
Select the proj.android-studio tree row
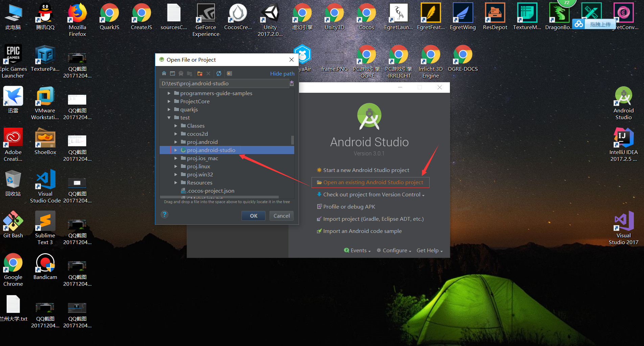pos(227,150)
